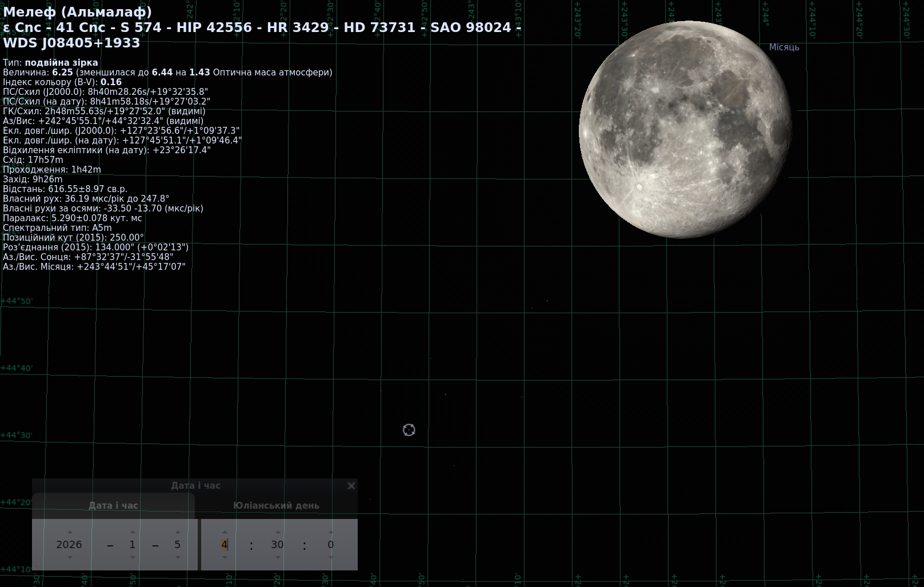Click the +44°50' altitude grid label
Viewport: 924px width, 587px height.
[x=17, y=301]
